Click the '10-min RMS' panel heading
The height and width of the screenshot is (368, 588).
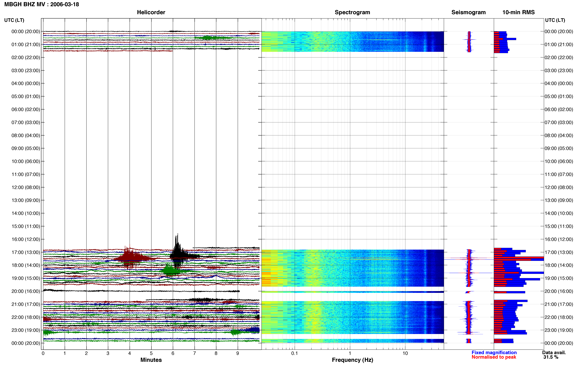(x=518, y=12)
